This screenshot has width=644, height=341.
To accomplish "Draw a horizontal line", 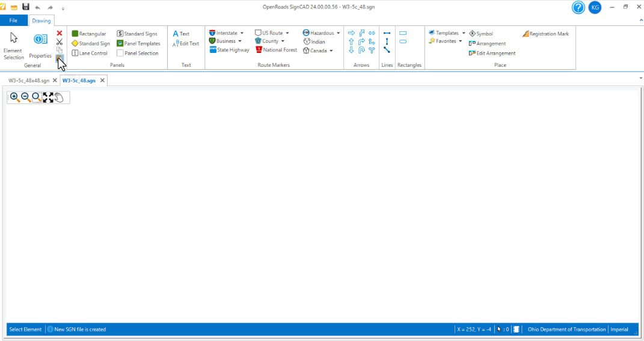I will tap(387, 33).
